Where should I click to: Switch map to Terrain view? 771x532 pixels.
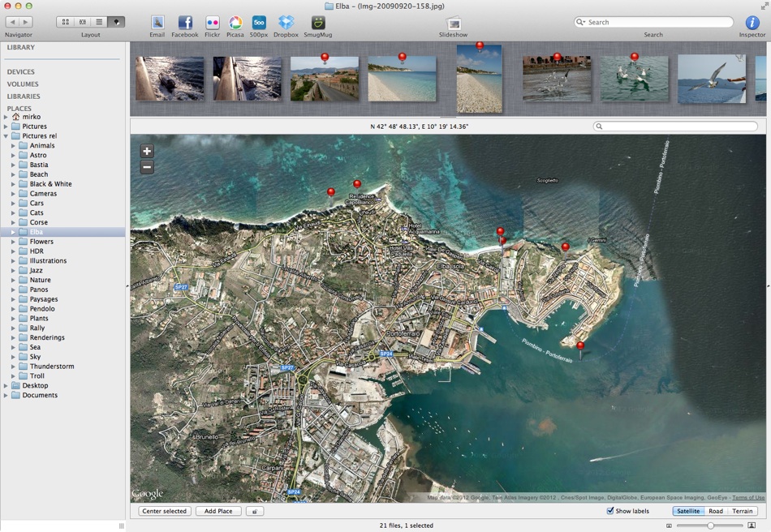click(x=742, y=511)
